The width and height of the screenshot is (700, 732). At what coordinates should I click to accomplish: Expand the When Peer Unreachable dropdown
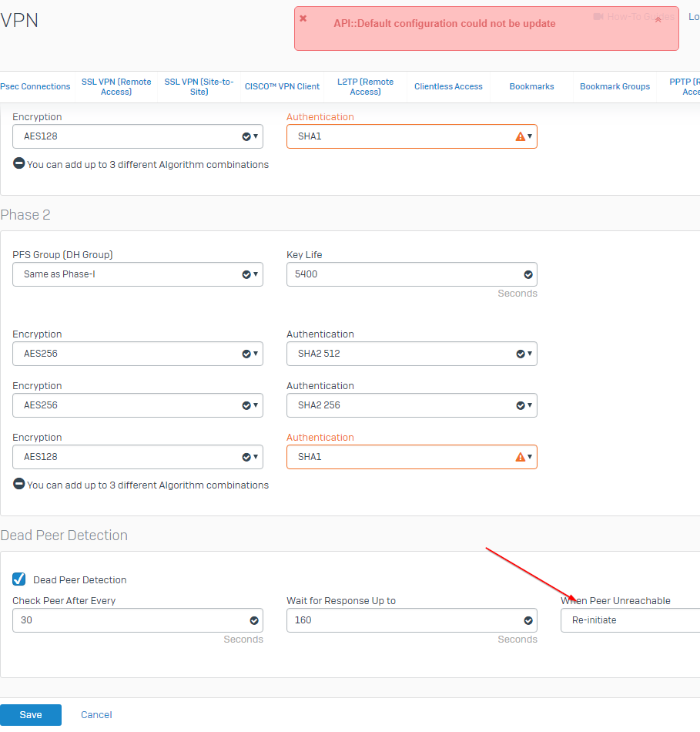coord(628,620)
